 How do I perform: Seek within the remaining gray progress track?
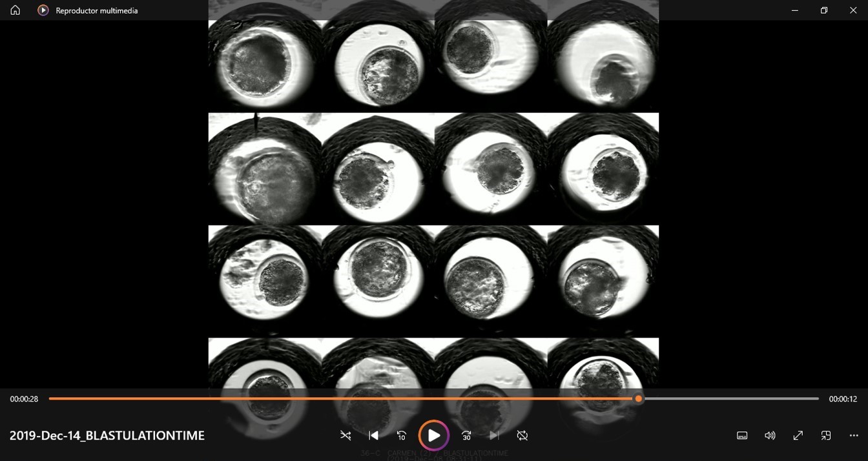pos(731,399)
